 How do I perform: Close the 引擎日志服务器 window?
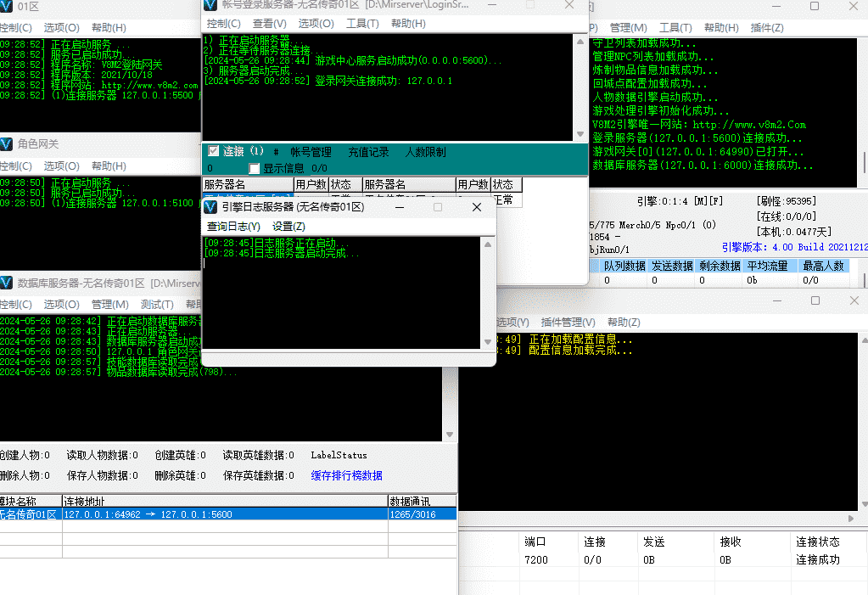[x=477, y=207]
